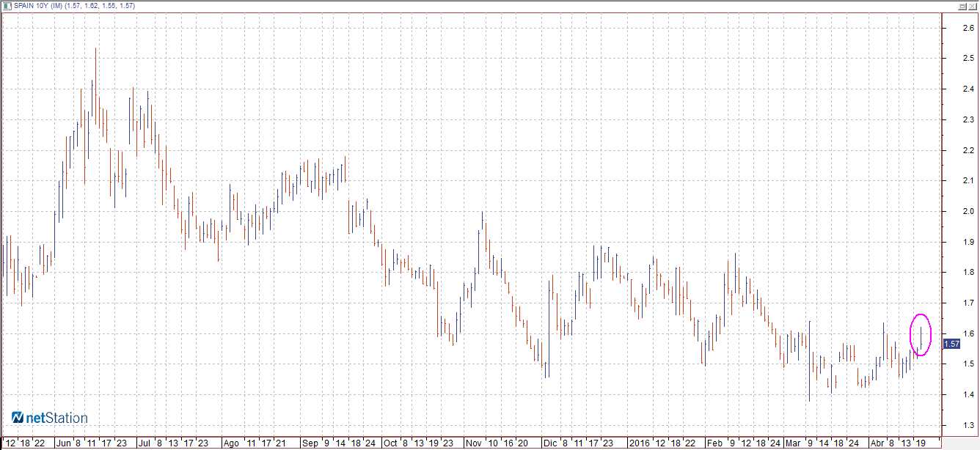Click the Nov label on time axis
The image size is (980, 450).
tap(474, 443)
